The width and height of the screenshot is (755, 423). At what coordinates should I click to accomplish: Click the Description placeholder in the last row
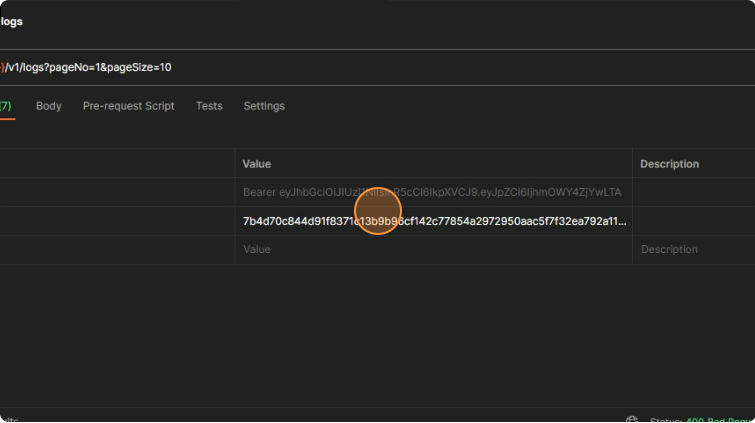tap(669, 249)
